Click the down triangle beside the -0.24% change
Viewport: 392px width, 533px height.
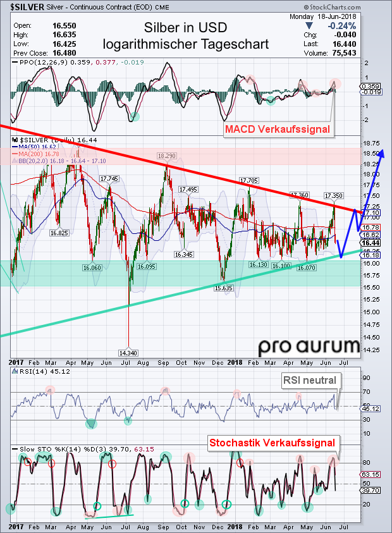(308, 26)
